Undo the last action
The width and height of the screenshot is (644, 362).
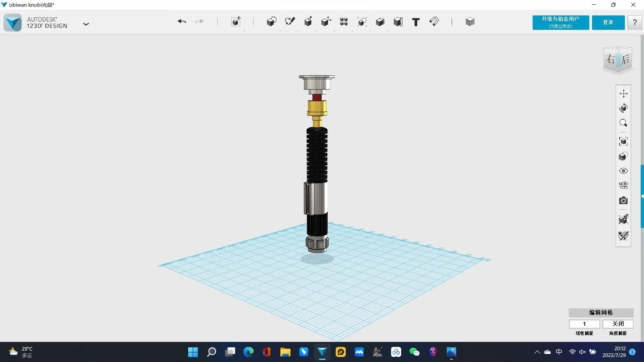182,22
